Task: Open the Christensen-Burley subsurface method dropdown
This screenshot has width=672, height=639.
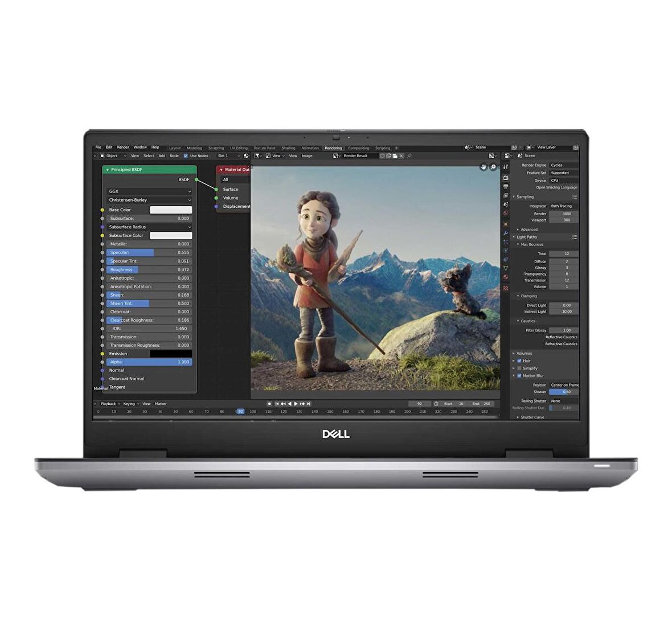Action: pos(148,200)
